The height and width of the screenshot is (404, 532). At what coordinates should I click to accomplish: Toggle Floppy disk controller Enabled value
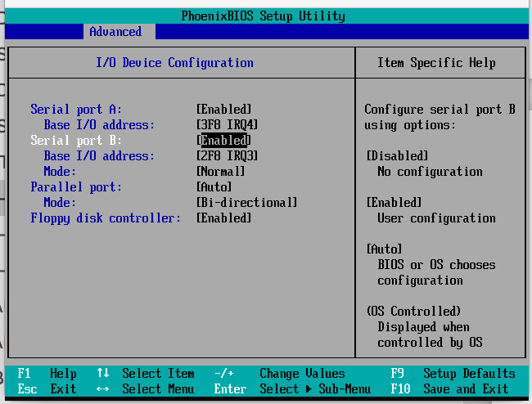coord(224,218)
